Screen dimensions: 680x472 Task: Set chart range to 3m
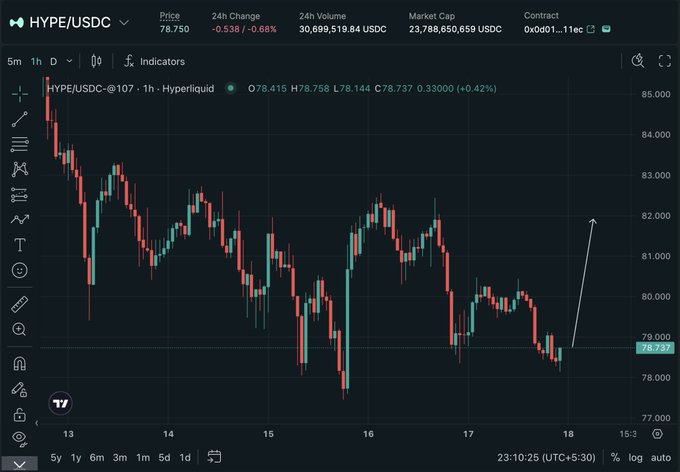[x=120, y=458]
